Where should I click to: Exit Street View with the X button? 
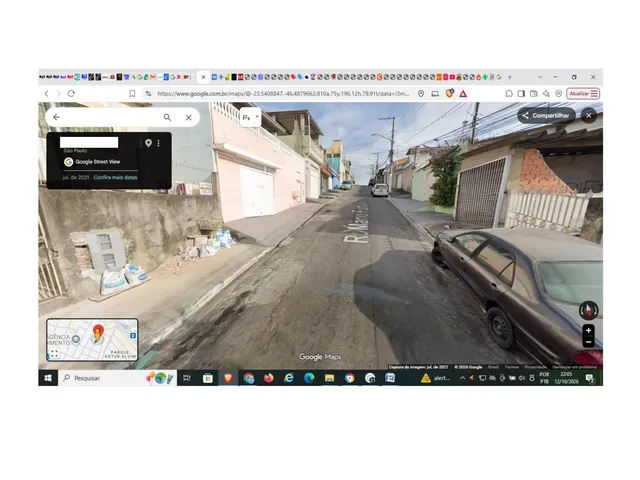[x=589, y=116]
